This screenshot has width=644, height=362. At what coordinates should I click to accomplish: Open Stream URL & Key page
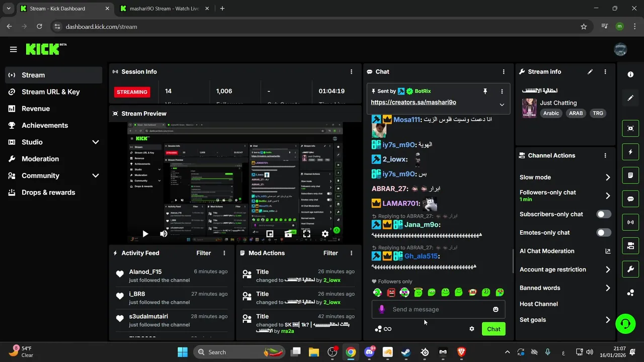coord(54,92)
